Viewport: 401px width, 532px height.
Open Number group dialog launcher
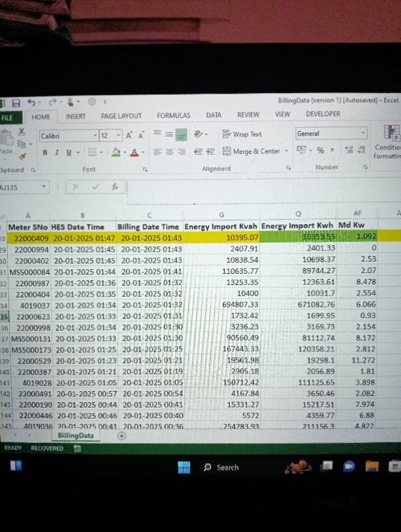pyautogui.click(x=366, y=167)
